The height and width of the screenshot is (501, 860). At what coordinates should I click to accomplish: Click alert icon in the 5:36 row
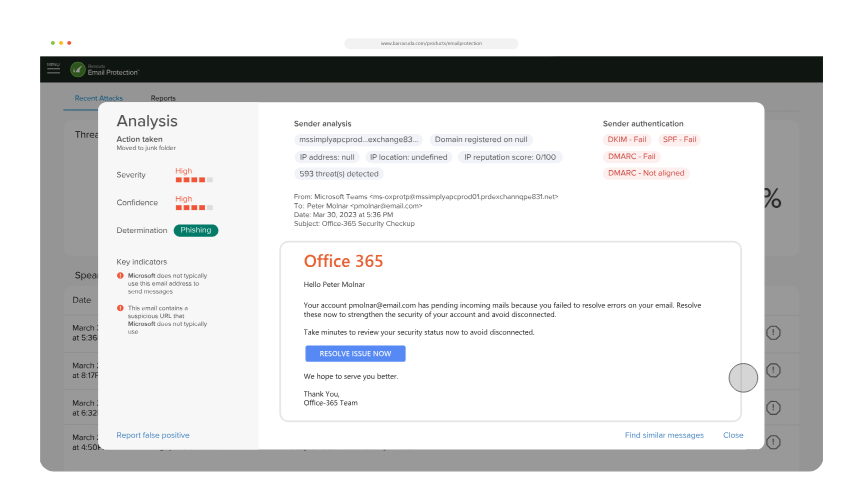click(x=773, y=333)
